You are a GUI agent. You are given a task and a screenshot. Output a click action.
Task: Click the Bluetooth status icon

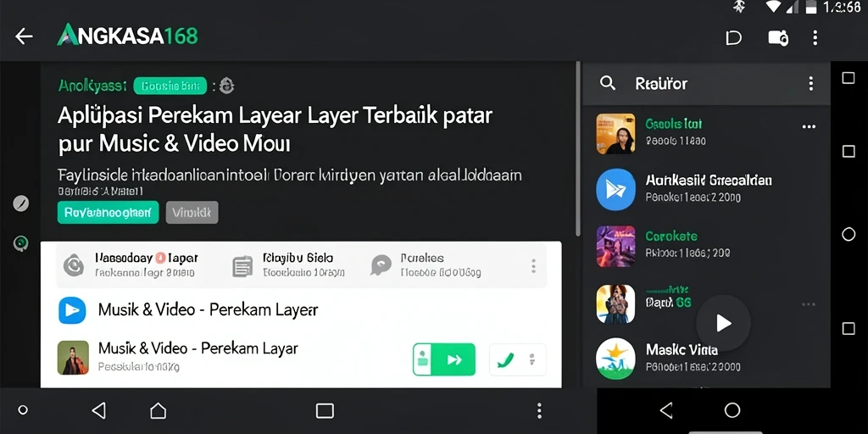[738, 7]
